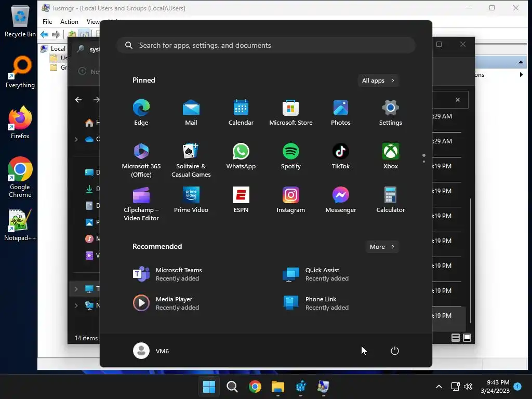Open Edge from pinned apps

pos(141,113)
